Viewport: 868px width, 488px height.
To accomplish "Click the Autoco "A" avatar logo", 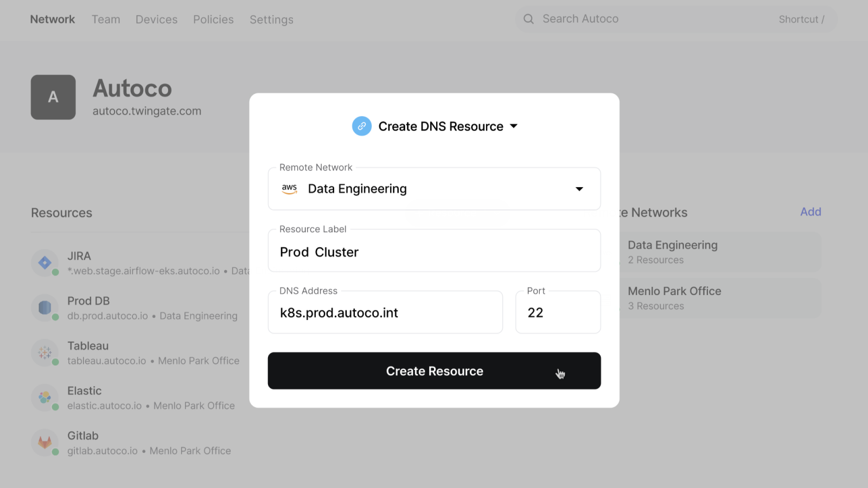I will click(x=53, y=97).
